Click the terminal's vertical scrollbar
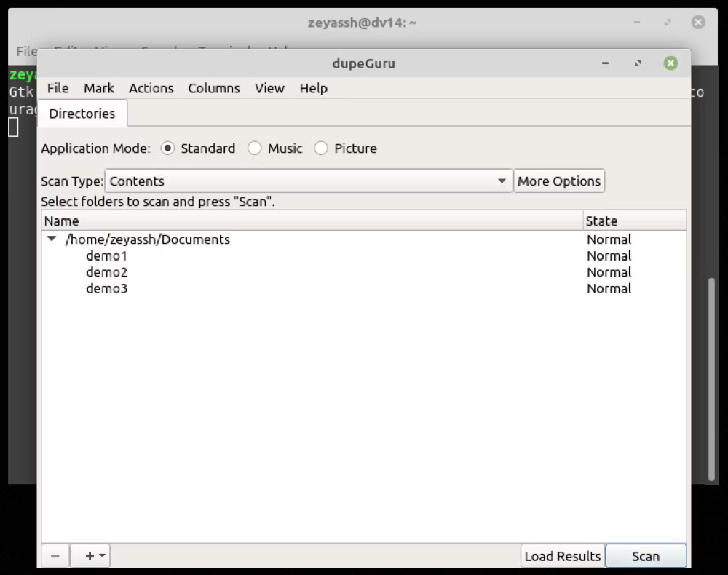The height and width of the screenshot is (575, 728). pyautogui.click(x=712, y=378)
